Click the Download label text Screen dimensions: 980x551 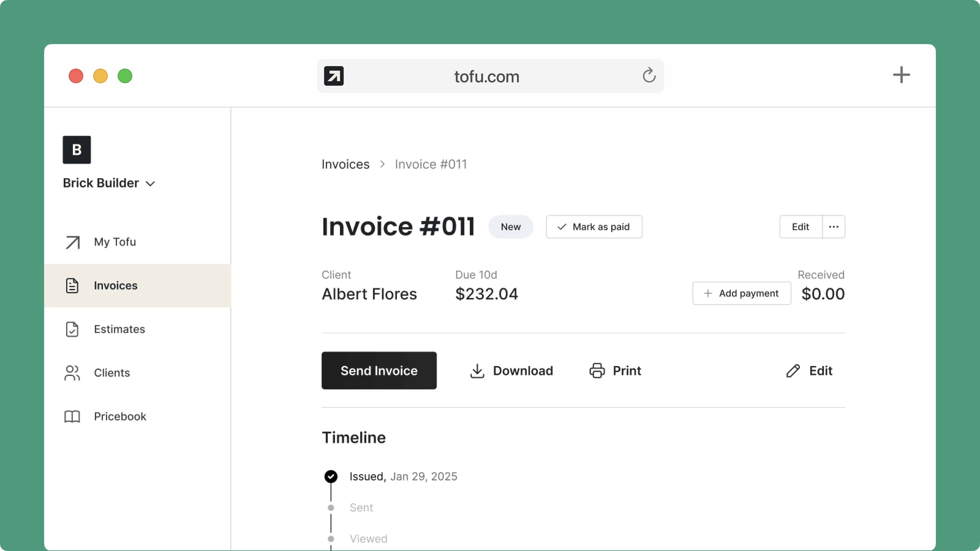(x=523, y=371)
